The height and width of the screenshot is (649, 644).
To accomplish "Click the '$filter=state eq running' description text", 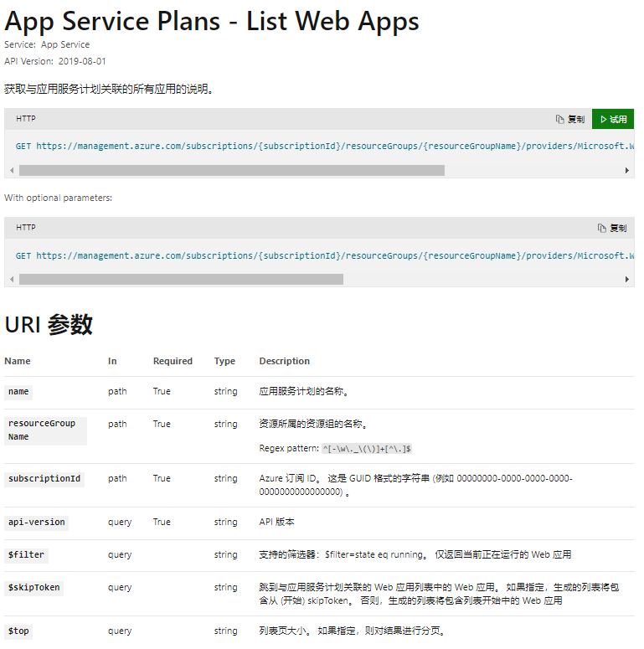I will coord(415,554).
